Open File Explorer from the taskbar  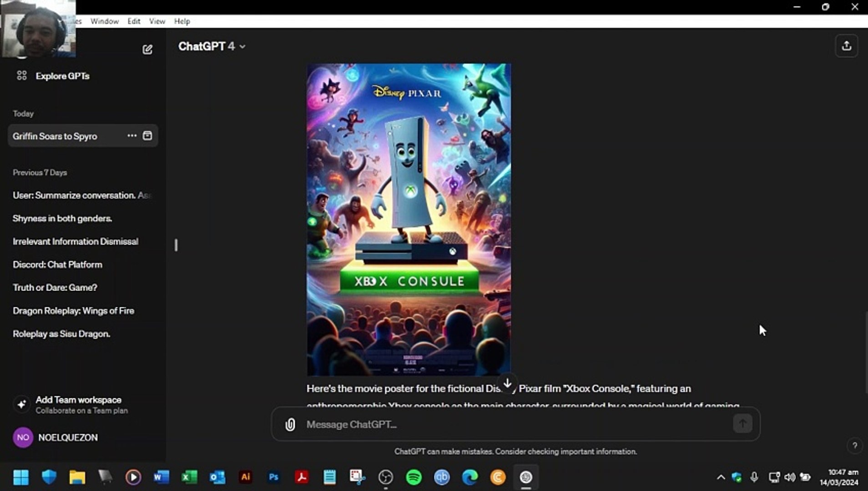pos(77,477)
